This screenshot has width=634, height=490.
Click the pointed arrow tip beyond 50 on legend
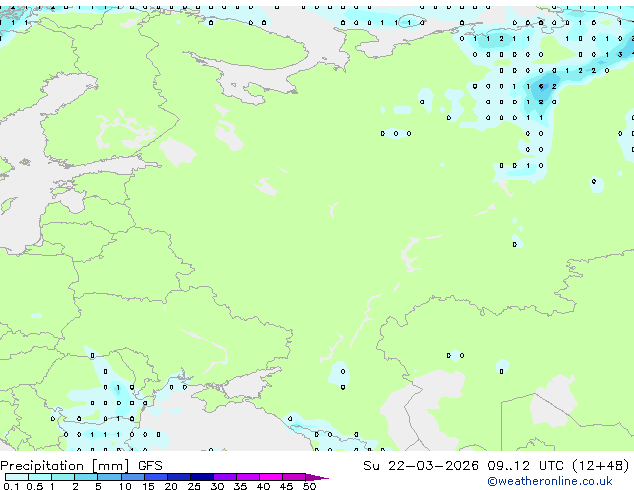pos(317,477)
